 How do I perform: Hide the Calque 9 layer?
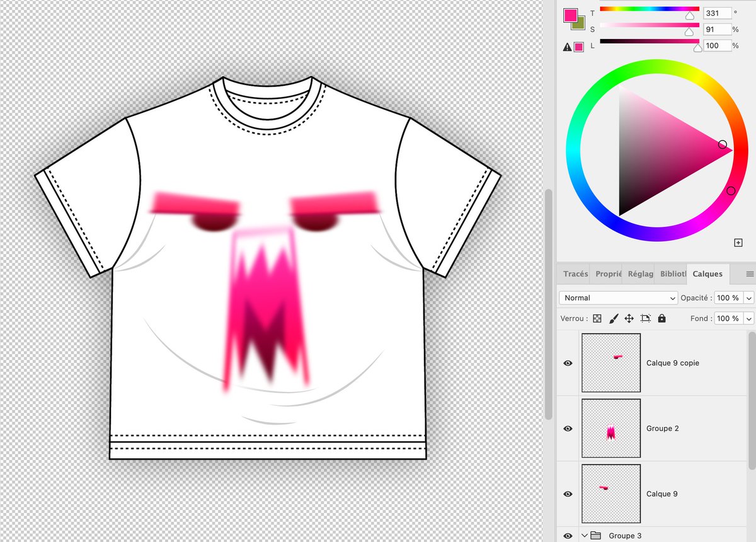(x=568, y=494)
